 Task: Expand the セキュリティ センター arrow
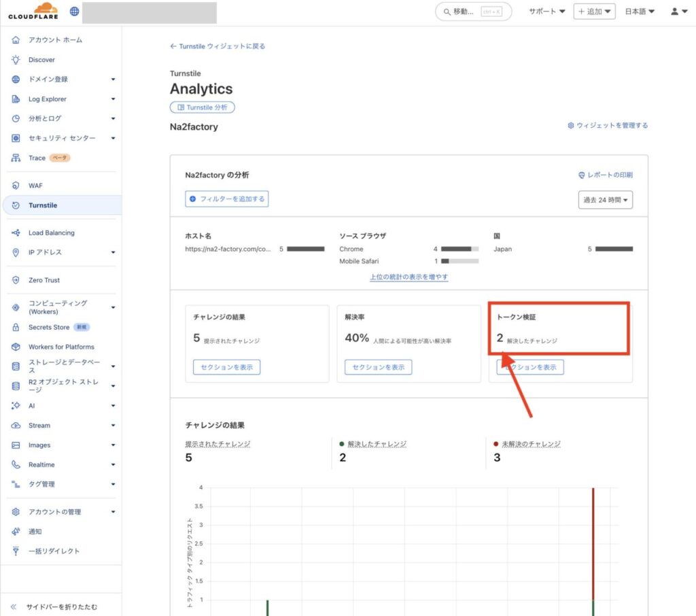[x=114, y=138]
